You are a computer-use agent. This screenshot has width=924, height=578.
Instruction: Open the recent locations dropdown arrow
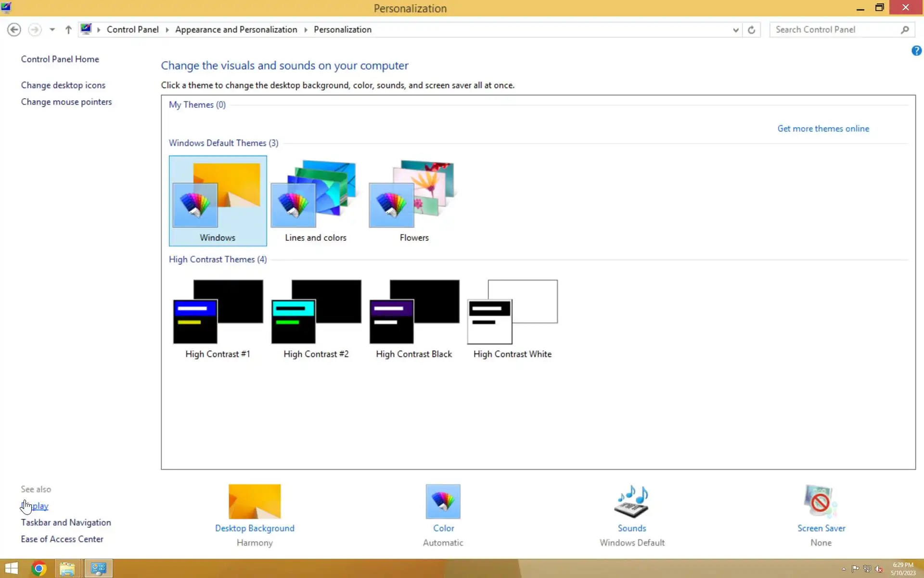tap(52, 30)
